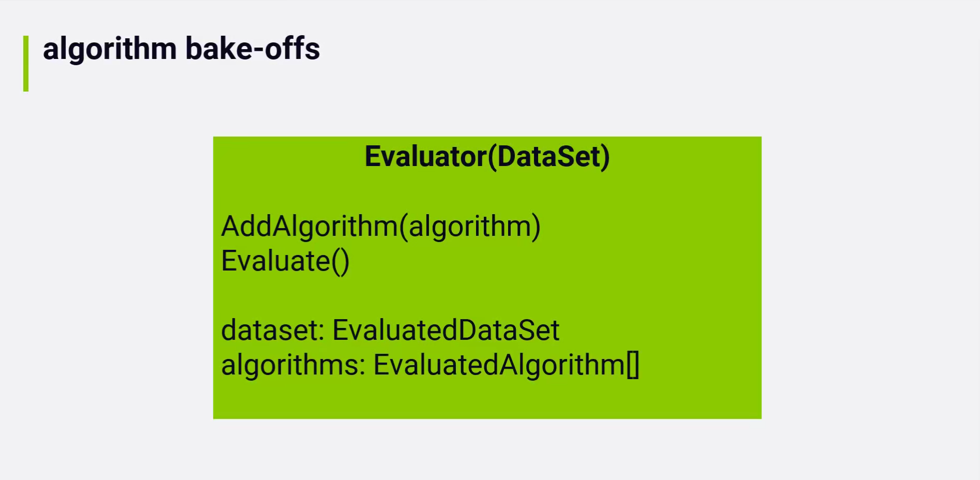Click the "EvaluatedAlgorithm" type name
The width and height of the screenshot is (980, 480).
[x=499, y=365]
